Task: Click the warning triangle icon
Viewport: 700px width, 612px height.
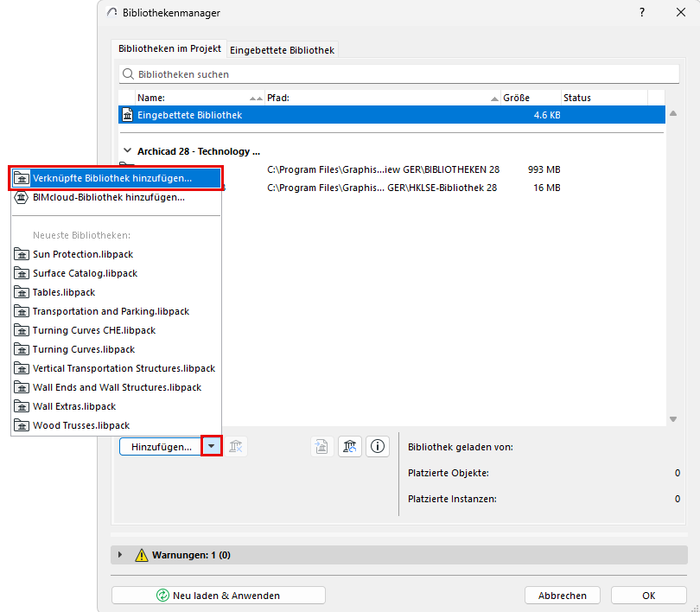Action: click(142, 555)
